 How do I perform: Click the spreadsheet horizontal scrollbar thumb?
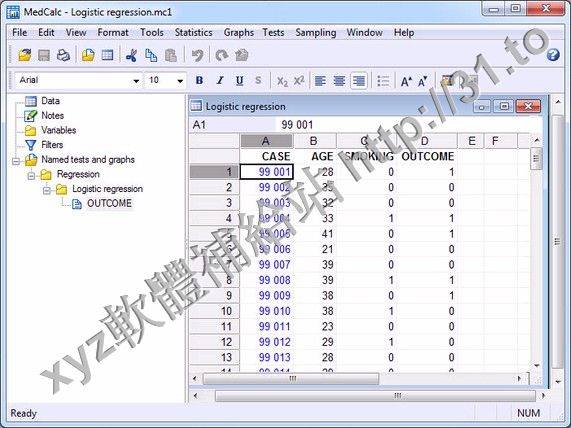pyautogui.click(x=291, y=379)
